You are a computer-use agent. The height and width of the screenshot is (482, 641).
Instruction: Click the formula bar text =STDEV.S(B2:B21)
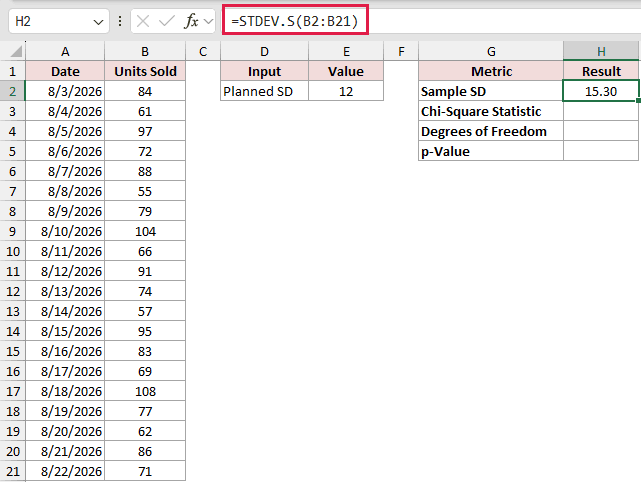(294, 21)
